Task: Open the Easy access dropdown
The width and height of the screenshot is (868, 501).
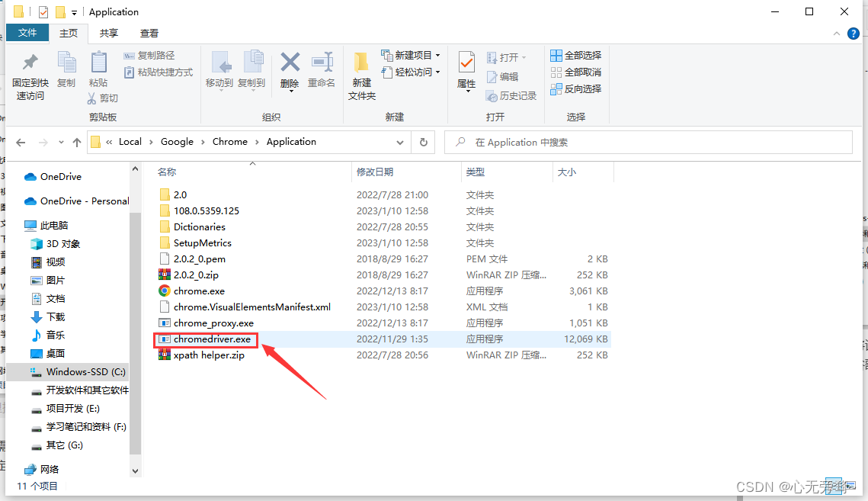Action: click(411, 72)
